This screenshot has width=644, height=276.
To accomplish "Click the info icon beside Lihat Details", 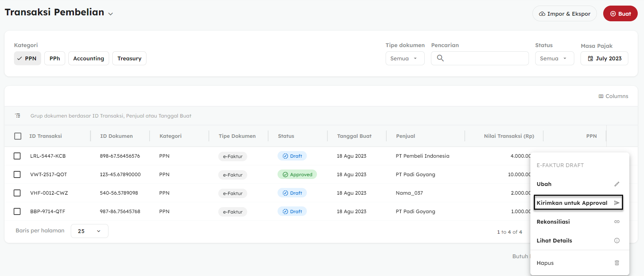I will (616, 240).
